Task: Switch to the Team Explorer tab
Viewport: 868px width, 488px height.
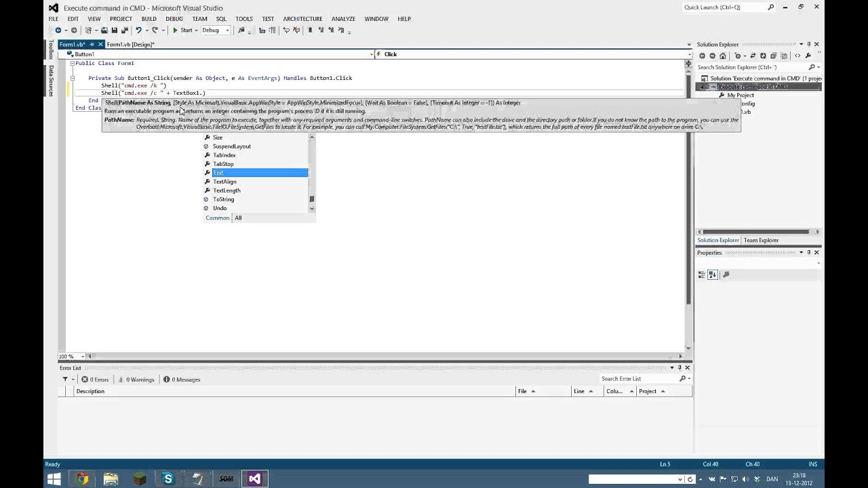Action: (761, 241)
